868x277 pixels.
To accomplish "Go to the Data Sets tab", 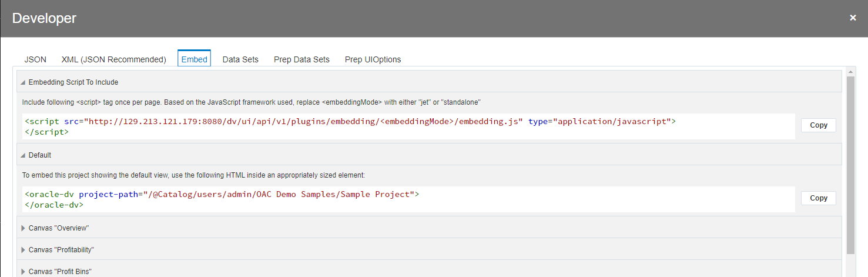I will [x=240, y=59].
